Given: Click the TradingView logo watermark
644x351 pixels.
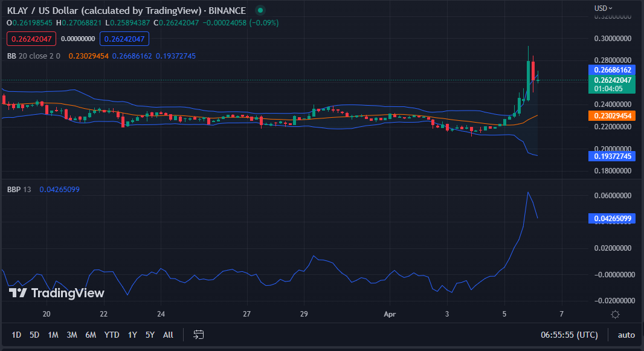Looking at the screenshot, I should [x=54, y=293].
